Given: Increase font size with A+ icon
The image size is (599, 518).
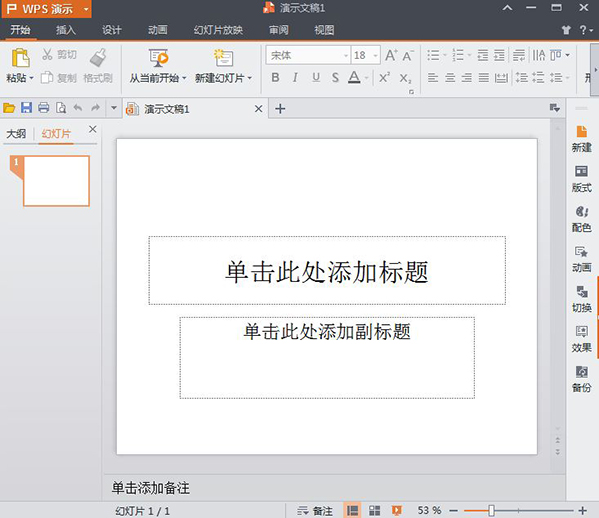Looking at the screenshot, I should click(391, 55).
